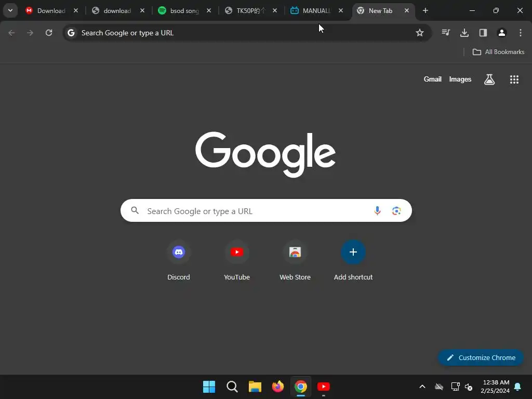This screenshot has width=532, height=399.
Task: Bookmark this tab with the star icon
Action: pos(420,33)
